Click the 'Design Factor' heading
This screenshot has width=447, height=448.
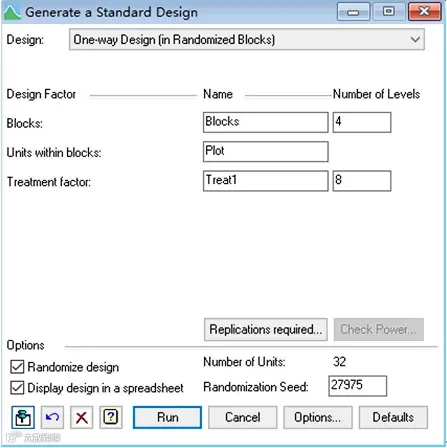tap(41, 94)
